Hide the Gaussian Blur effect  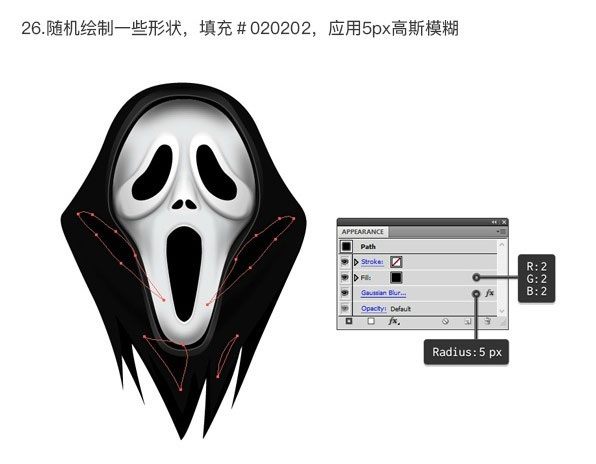click(x=345, y=293)
